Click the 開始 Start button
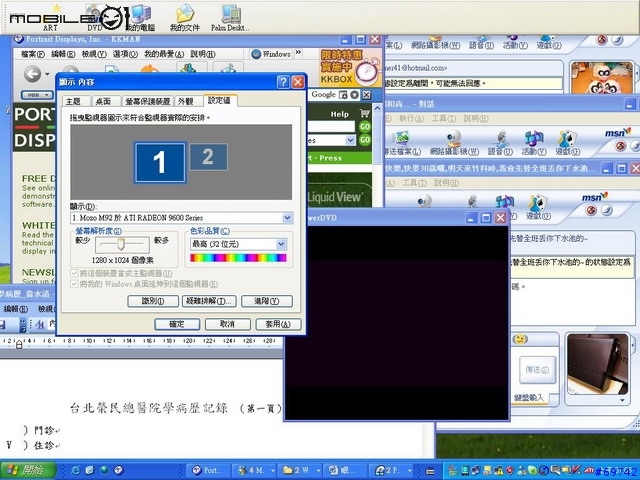 point(28,470)
